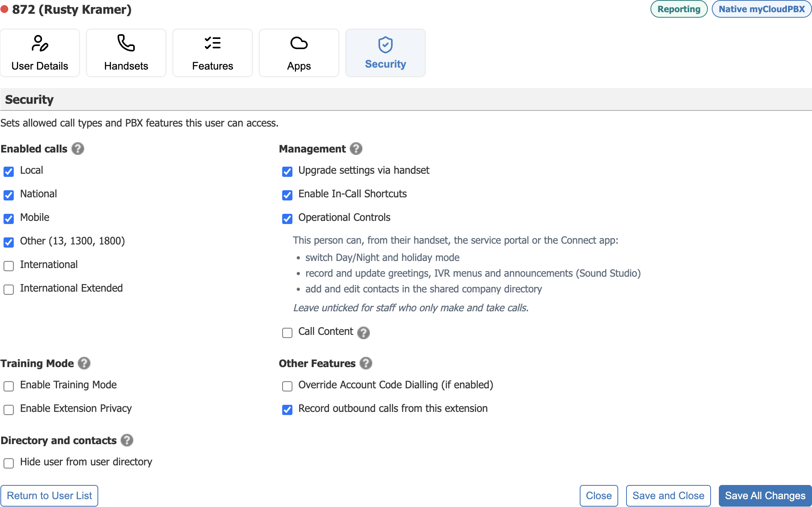Enable International calls checkbox

click(x=9, y=266)
